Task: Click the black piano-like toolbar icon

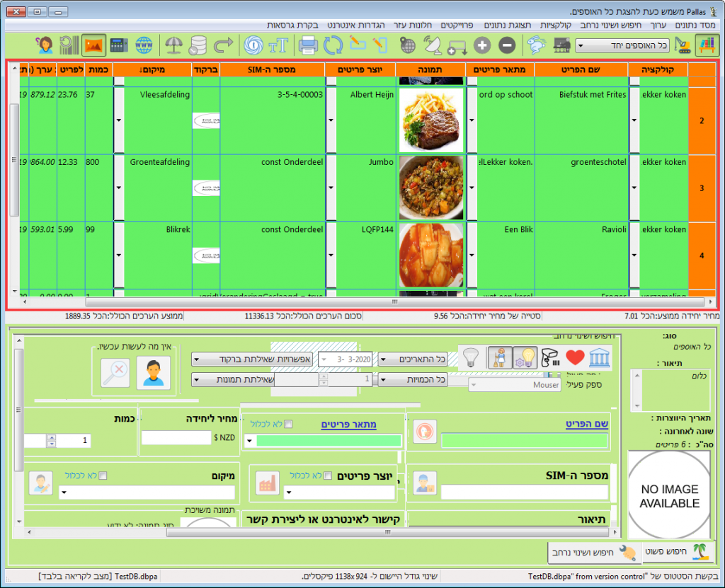Action: tap(561, 45)
